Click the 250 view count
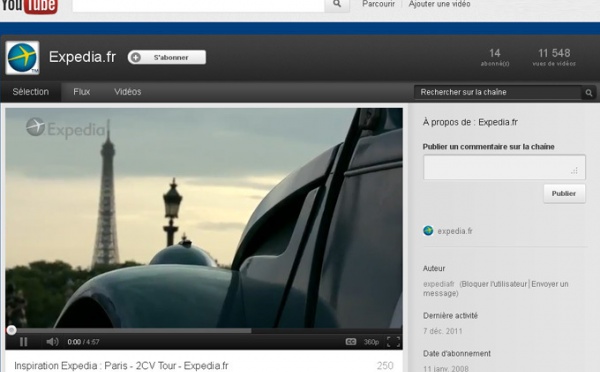Image resolution: width=600 pixels, height=372 pixels. tap(385, 366)
